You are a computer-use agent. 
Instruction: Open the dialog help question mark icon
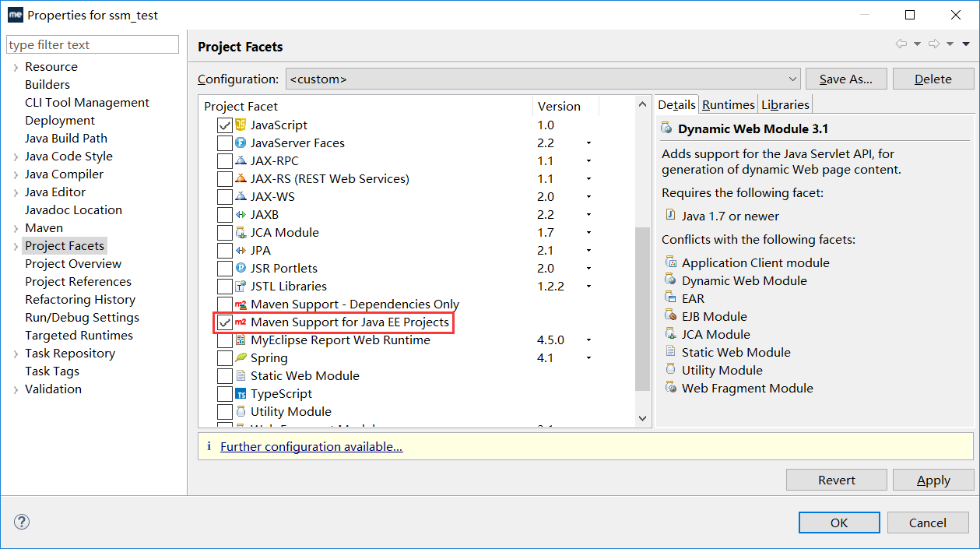coord(22,523)
